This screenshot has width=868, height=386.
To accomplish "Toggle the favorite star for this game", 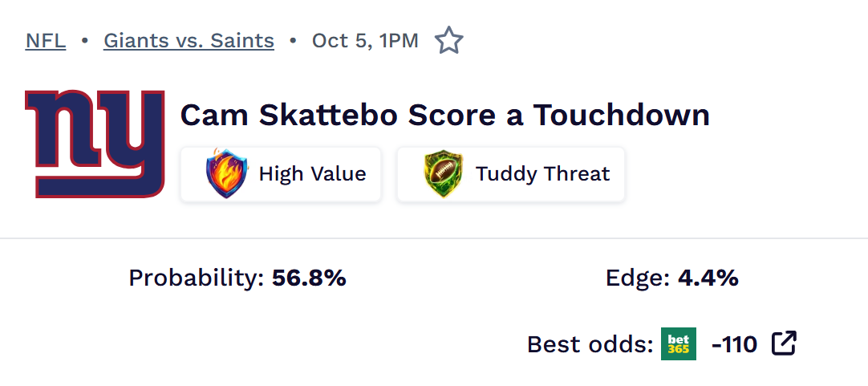I will pos(449,40).
